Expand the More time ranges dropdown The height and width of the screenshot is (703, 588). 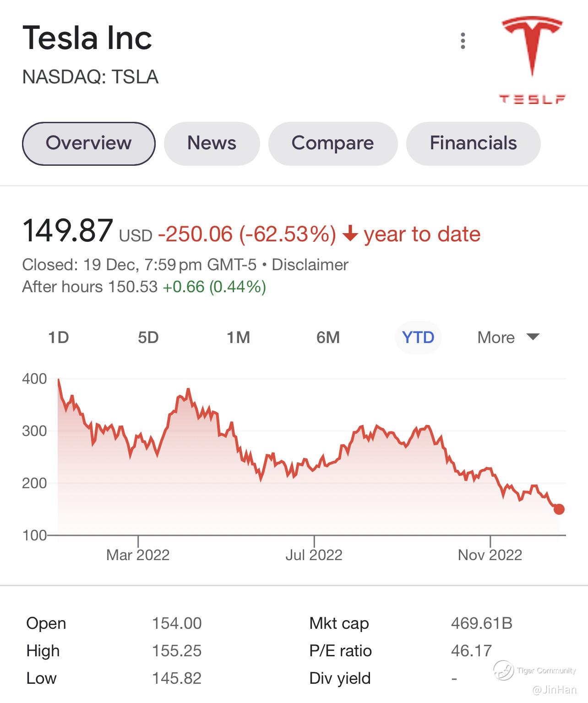point(508,338)
